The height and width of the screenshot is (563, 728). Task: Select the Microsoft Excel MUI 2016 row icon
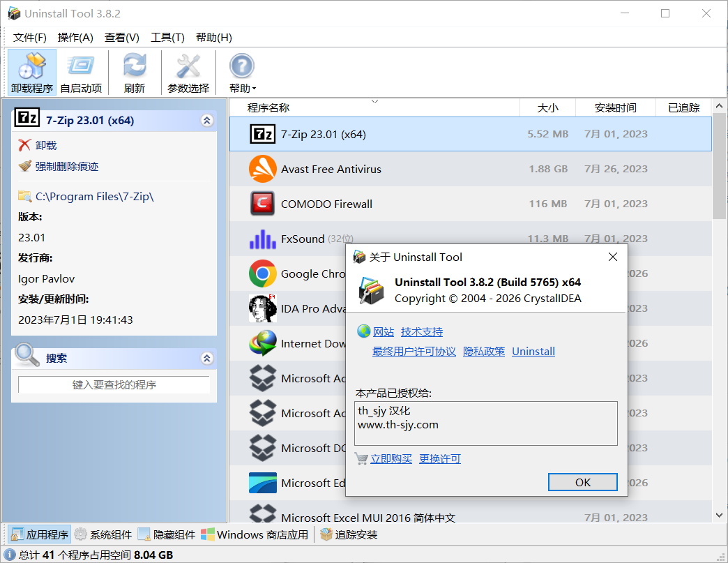[x=263, y=513]
